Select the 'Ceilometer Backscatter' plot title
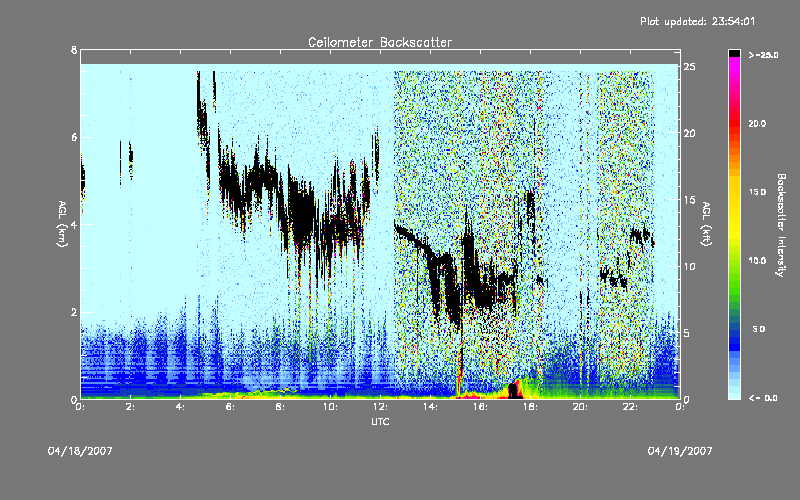This screenshot has width=800, height=500. (380, 42)
